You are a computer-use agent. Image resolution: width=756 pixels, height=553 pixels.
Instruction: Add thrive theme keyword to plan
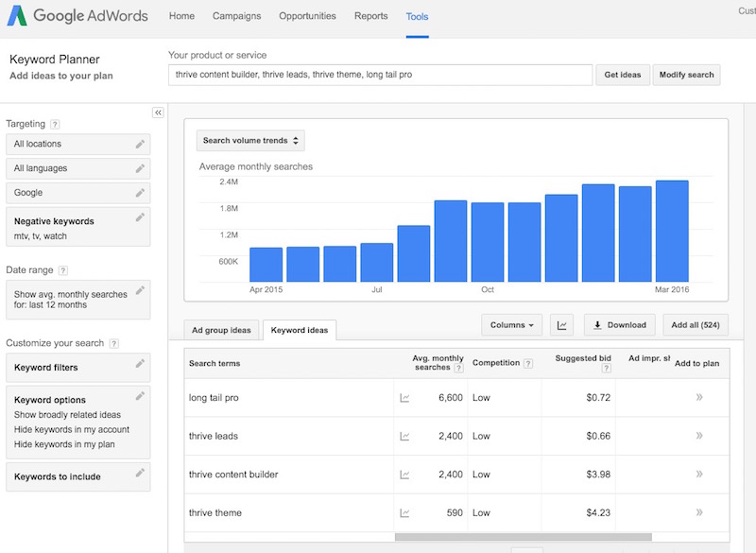(x=699, y=512)
